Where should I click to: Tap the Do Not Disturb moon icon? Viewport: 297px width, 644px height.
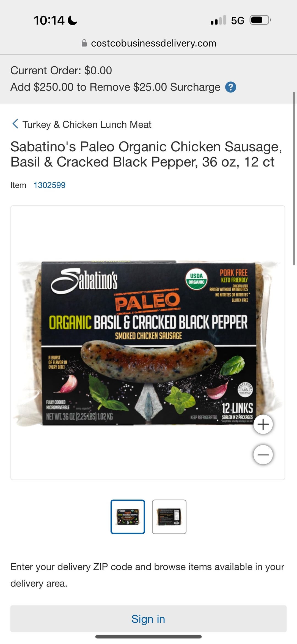[72, 20]
